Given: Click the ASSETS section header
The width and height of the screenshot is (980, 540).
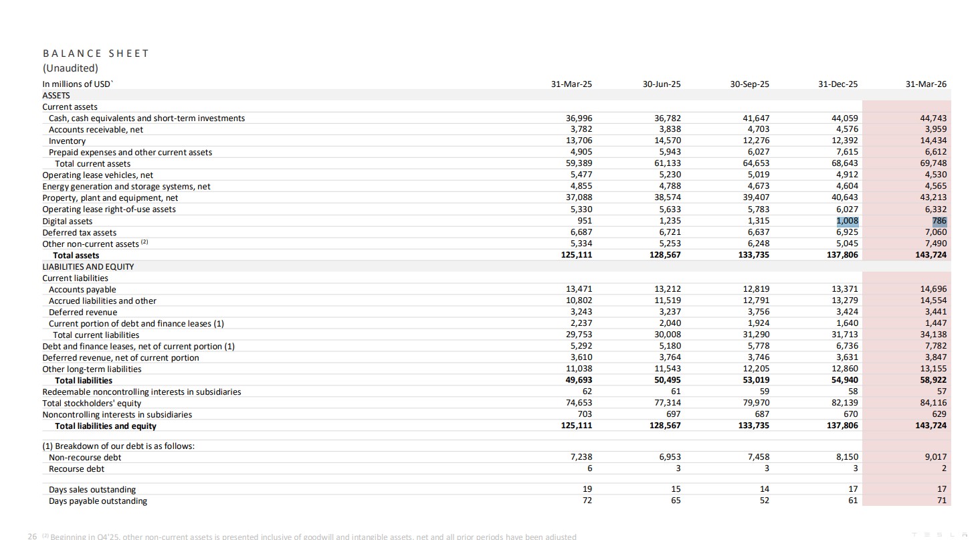Looking at the screenshot, I should tap(56, 96).
